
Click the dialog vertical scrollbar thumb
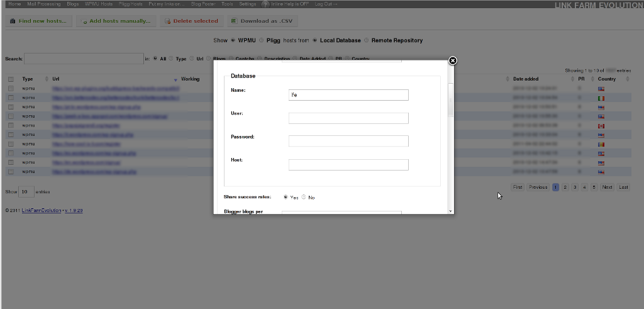click(450, 100)
